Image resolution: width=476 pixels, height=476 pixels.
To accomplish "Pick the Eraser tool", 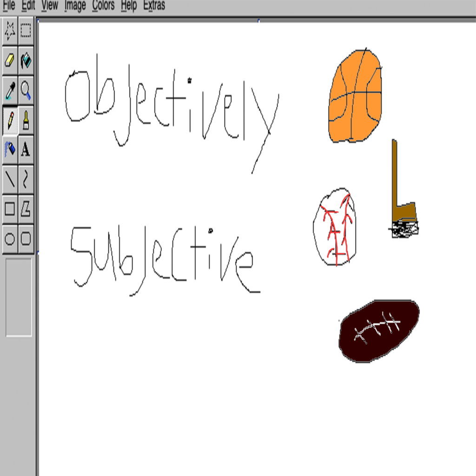I will (x=10, y=61).
